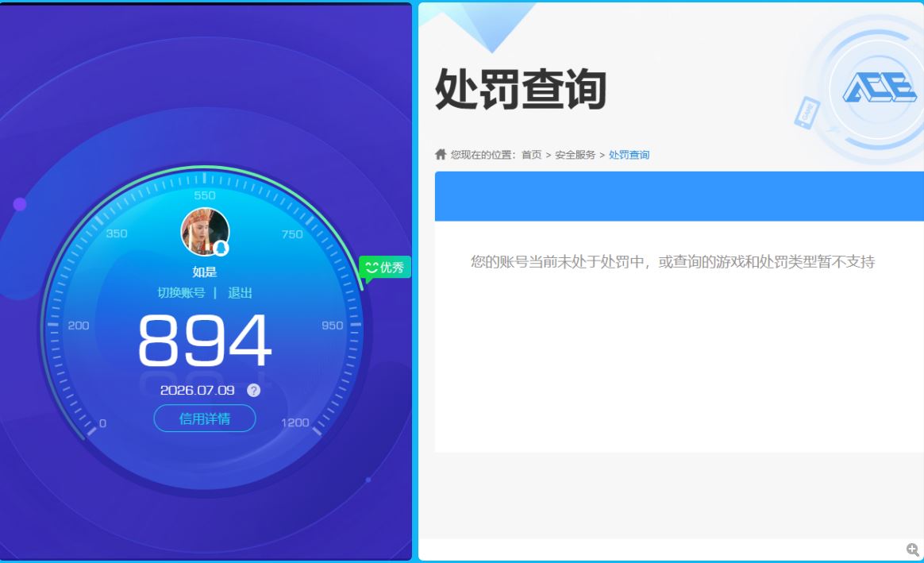Screen dimensions: 924x563
Task: Click the no-punishment status message
Action: (672, 262)
